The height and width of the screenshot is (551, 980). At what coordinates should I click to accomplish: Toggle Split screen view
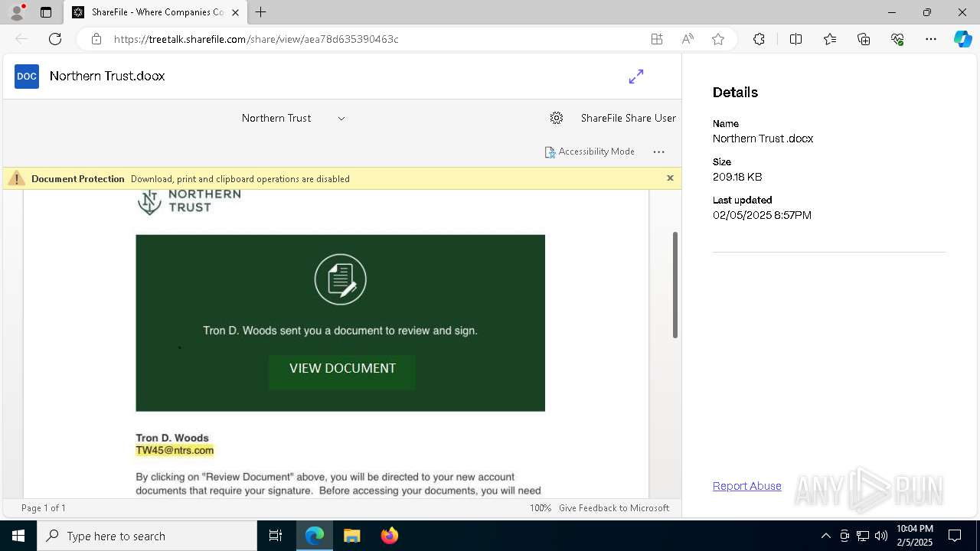click(795, 39)
